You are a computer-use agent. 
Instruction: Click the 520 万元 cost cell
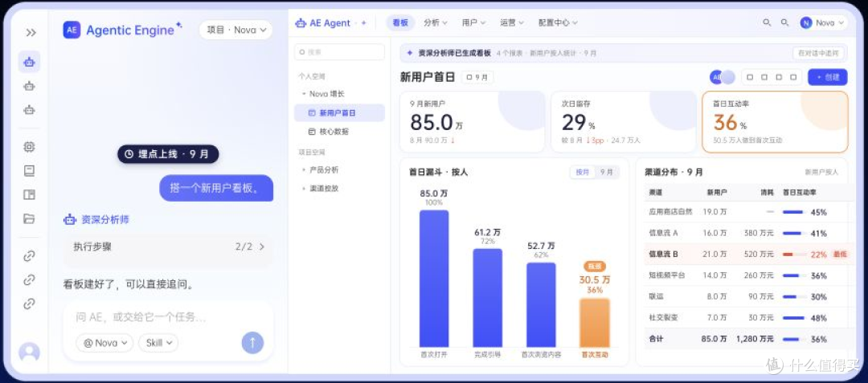pos(759,255)
